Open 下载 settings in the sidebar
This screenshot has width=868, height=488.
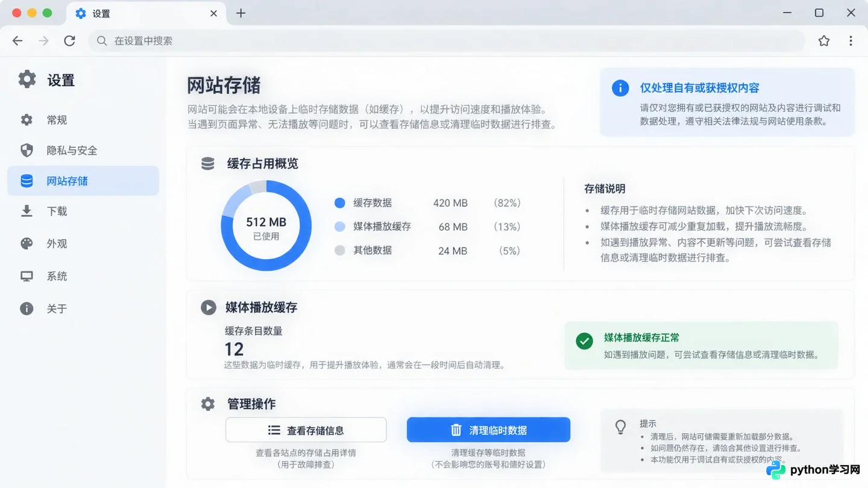coord(83,211)
